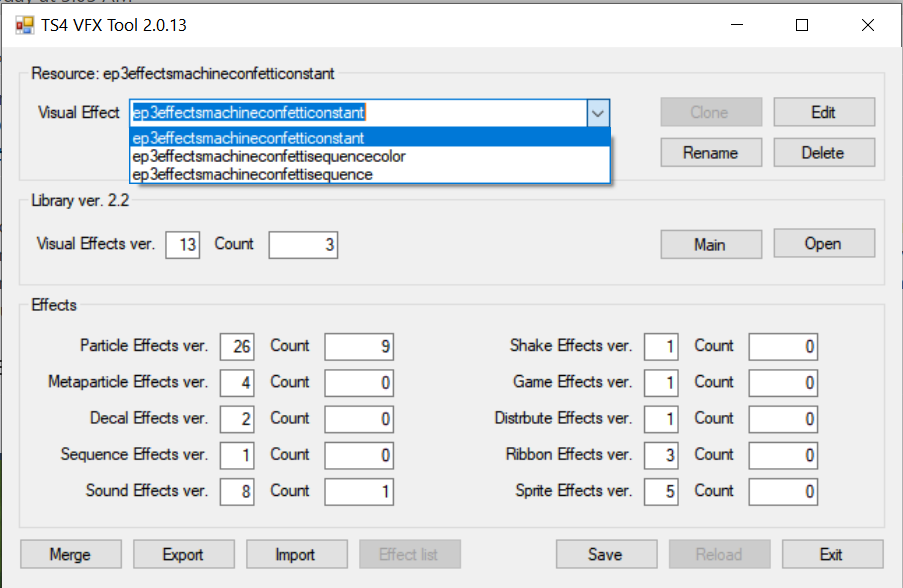Open the Main library button
Image resolution: width=903 pixels, height=588 pixels.
coord(711,244)
